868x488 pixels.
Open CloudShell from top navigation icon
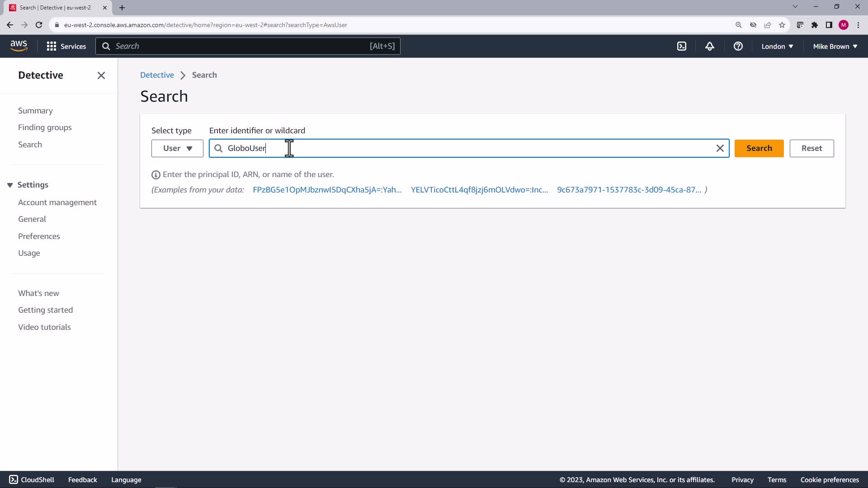coord(682,46)
